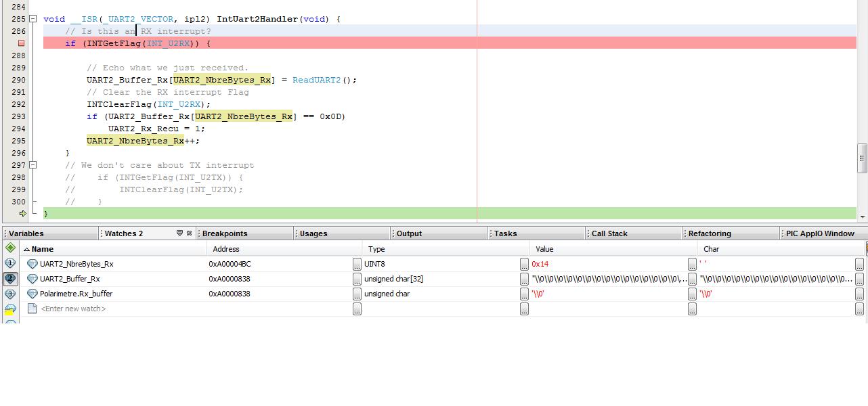Open the Refactoring tab
This screenshot has height=406, width=868.
click(731, 233)
